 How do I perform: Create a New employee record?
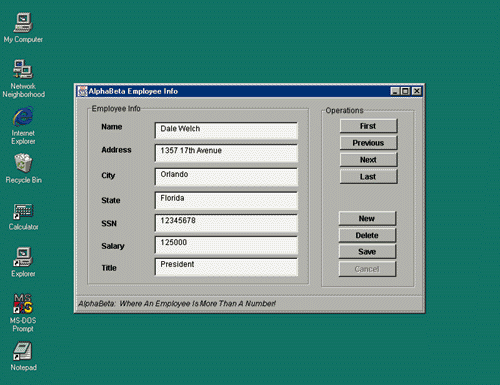click(x=367, y=218)
